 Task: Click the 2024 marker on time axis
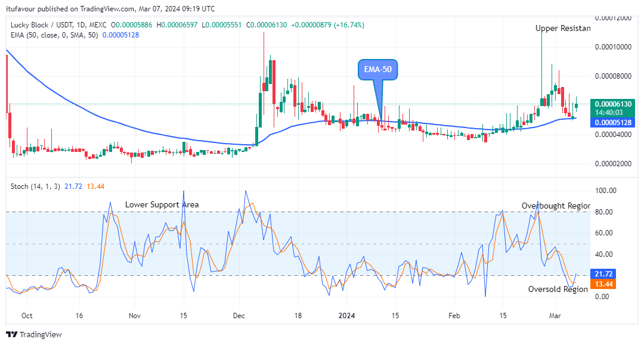coord(346,316)
